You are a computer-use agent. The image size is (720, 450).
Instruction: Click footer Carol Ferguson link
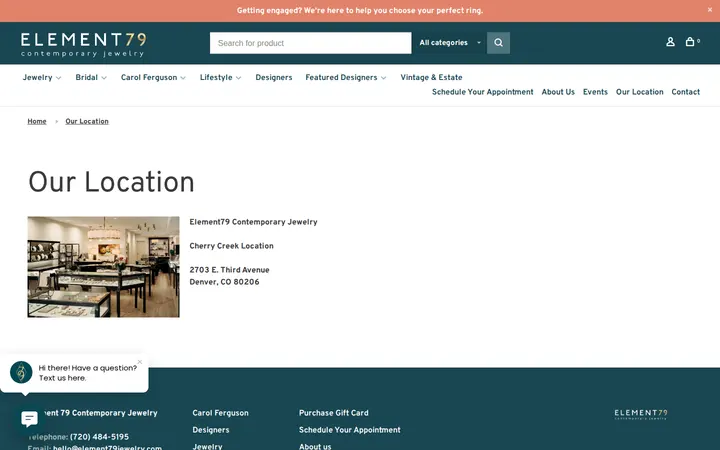[x=220, y=413]
